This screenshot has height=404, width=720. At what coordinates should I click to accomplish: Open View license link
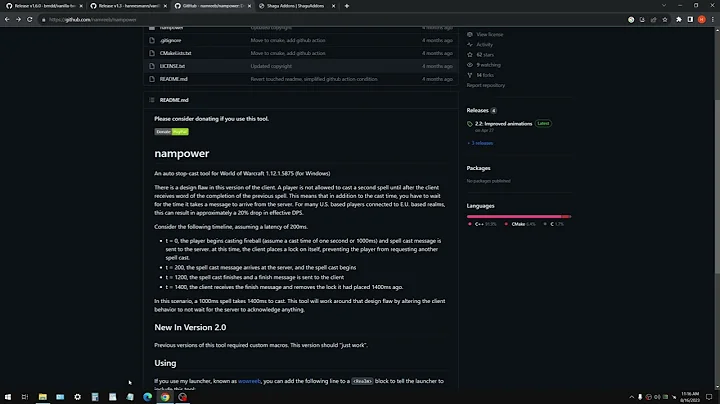point(489,34)
